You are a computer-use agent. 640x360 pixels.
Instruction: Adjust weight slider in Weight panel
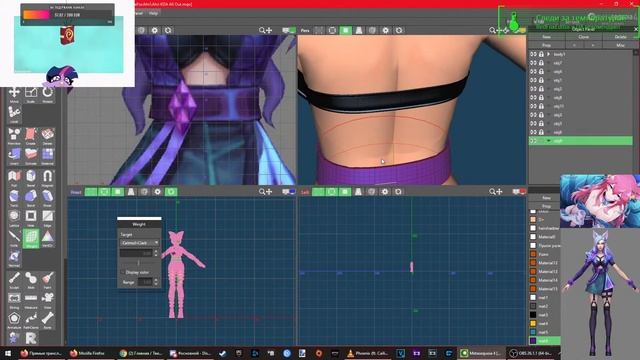[139, 262]
